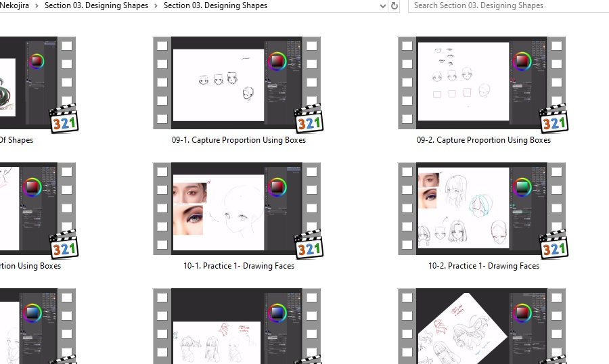The width and height of the screenshot is (609, 364).
Task: Click the last 'Section 03. Designing Shapes' breadcrumb
Action: 215,5
